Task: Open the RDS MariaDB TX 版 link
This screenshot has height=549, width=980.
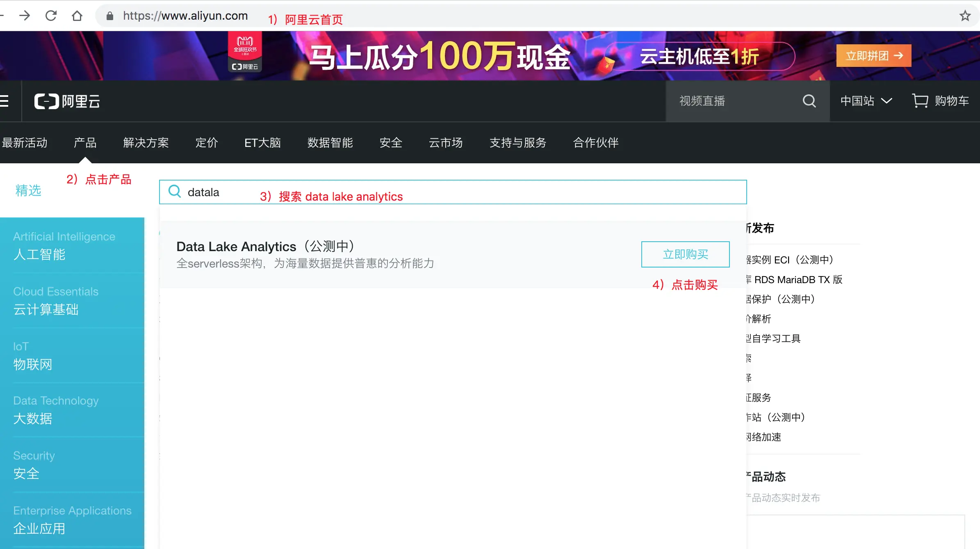Action: 798,280
